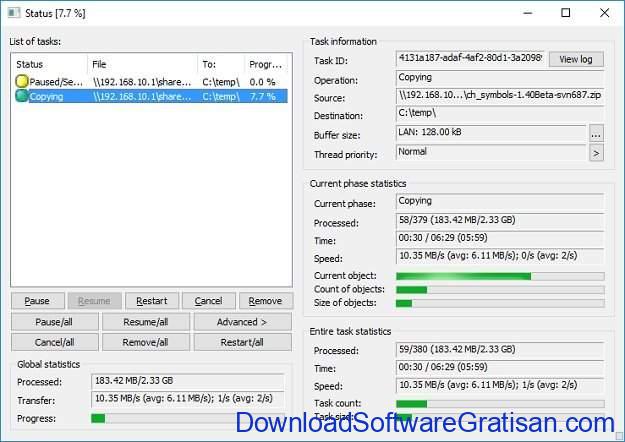Select the Paused task row at 0.0 %
This screenshot has width=625, height=442.
[x=151, y=82]
